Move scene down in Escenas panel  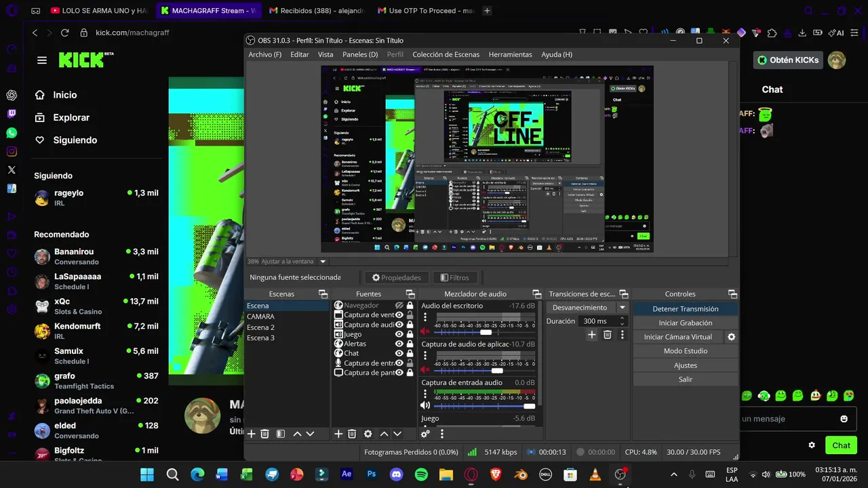[x=310, y=434]
